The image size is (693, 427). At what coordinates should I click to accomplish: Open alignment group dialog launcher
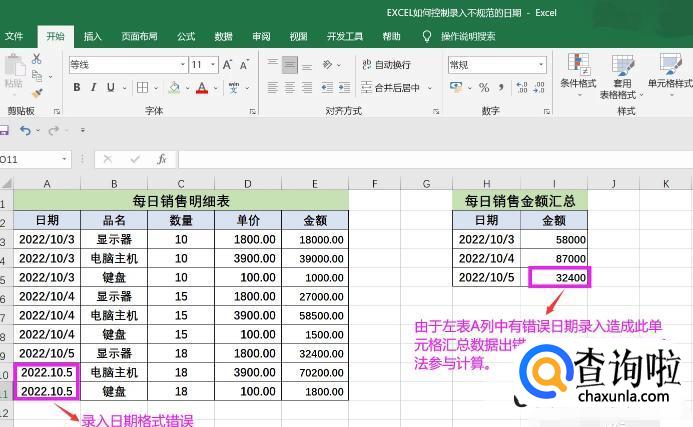[436, 111]
